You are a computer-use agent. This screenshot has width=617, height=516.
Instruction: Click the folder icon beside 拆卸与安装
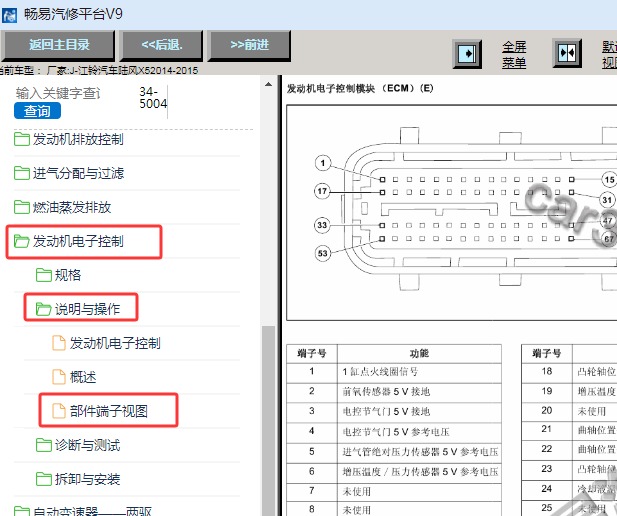[x=44, y=479]
